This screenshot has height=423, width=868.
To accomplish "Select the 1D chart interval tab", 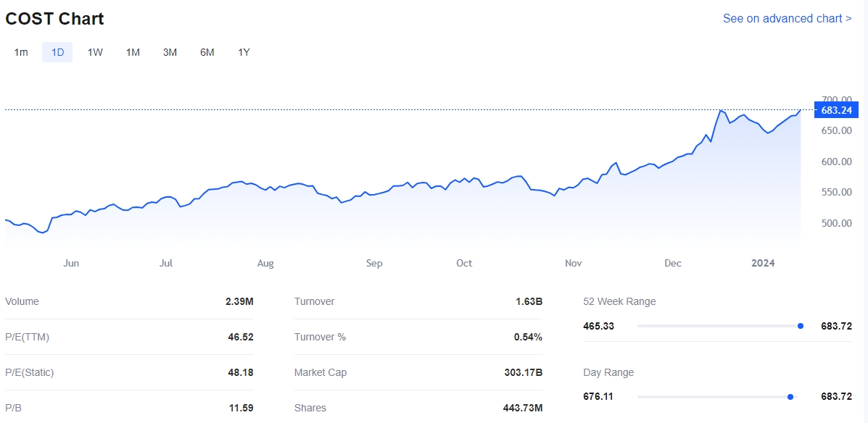I will pyautogui.click(x=57, y=52).
